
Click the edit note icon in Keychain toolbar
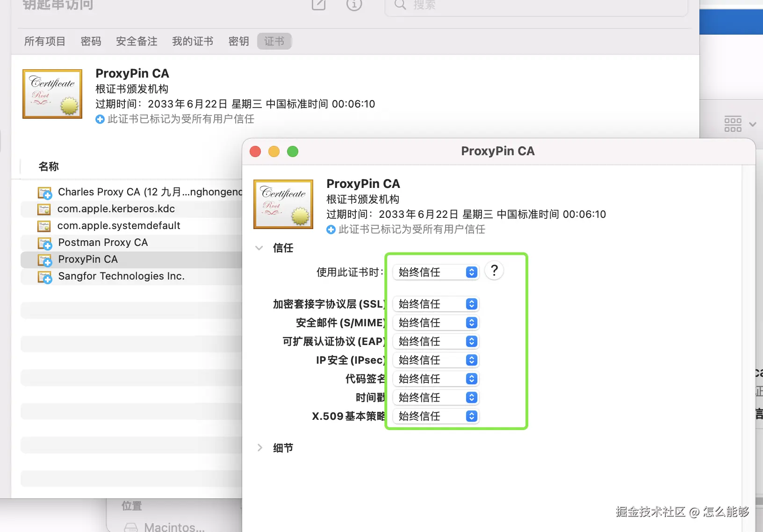point(318,5)
